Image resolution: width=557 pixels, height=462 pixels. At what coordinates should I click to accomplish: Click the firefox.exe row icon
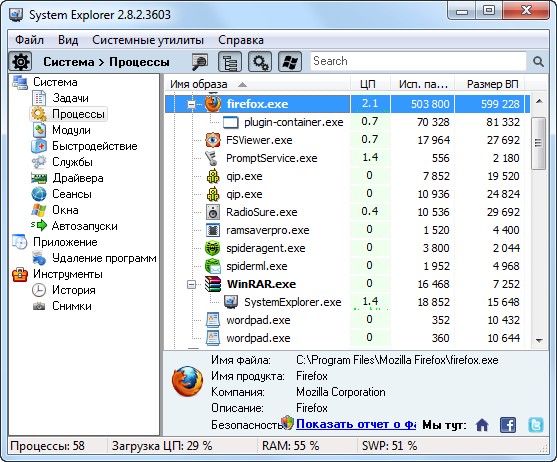coord(213,104)
